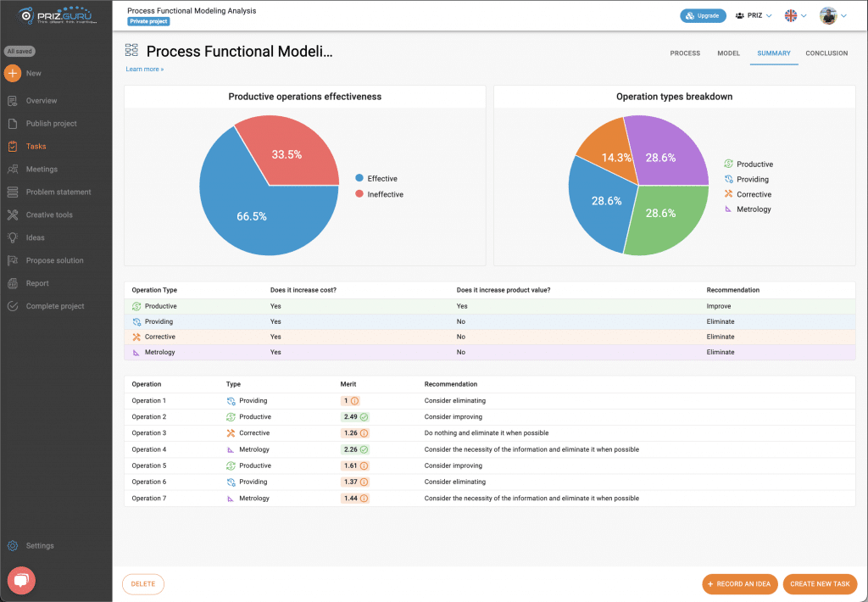Click the Complete project checkmark icon
Image resolution: width=868 pixels, height=602 pixels.
[x=13, y=306]
